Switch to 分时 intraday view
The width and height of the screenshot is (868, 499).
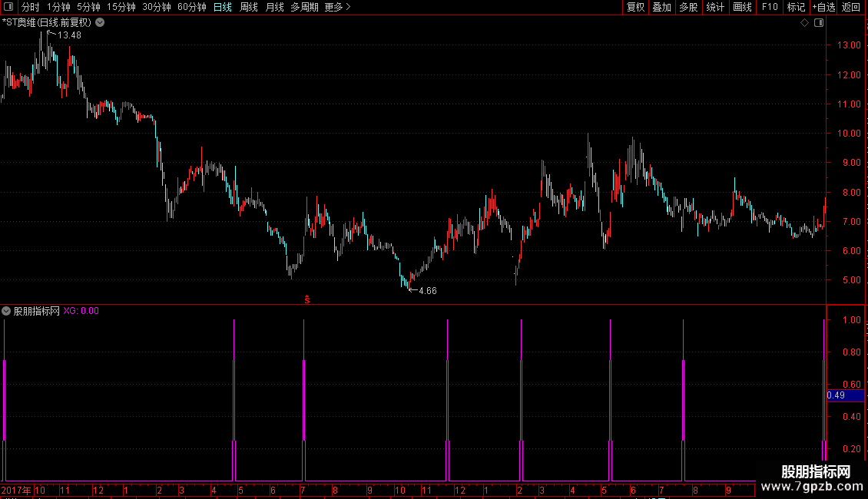click(31, 7)
